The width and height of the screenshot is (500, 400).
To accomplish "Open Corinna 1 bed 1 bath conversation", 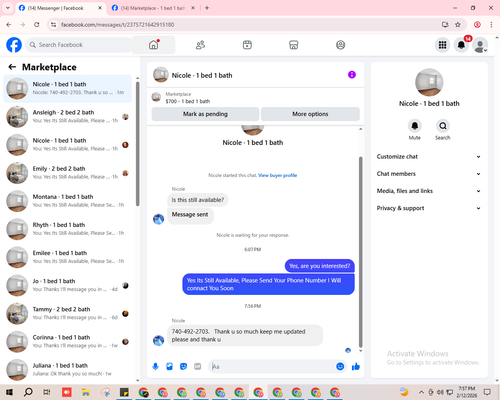I will (67, 342).
